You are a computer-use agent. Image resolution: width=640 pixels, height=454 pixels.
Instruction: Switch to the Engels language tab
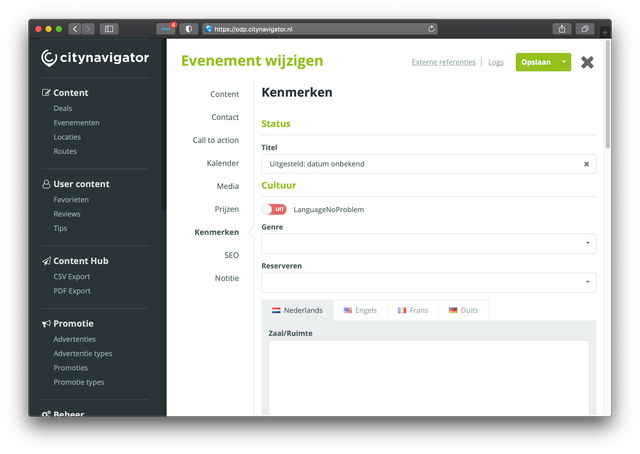tap(360, 310)
